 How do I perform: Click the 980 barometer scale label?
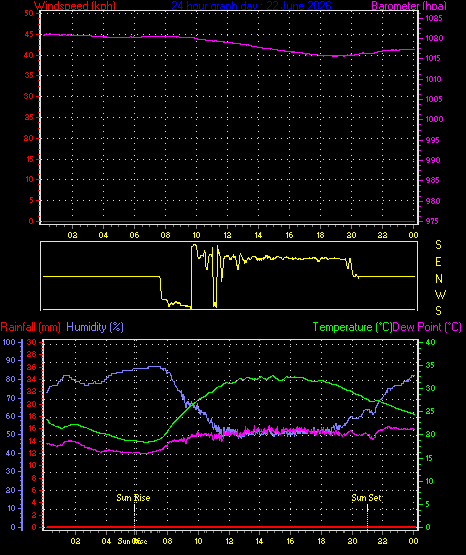pos(433,201)
